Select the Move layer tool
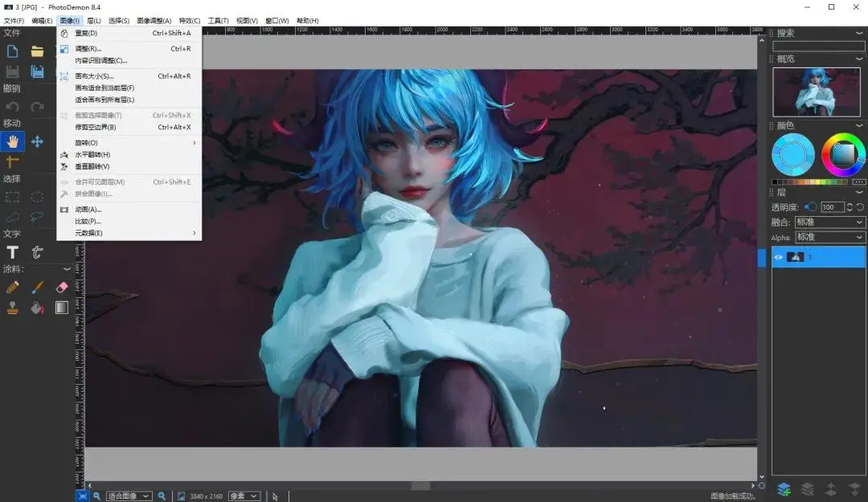This screenshot has height=502, width=868. pos(37,141)
